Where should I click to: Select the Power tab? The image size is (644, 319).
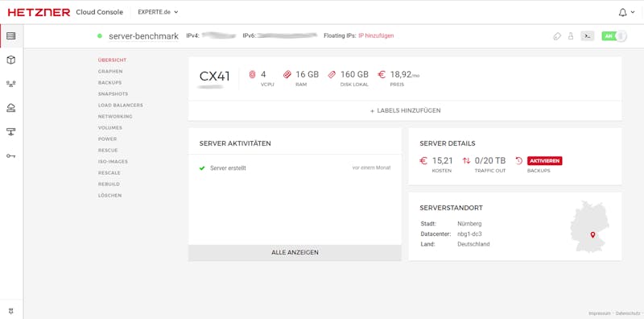[x=107, y=139]
